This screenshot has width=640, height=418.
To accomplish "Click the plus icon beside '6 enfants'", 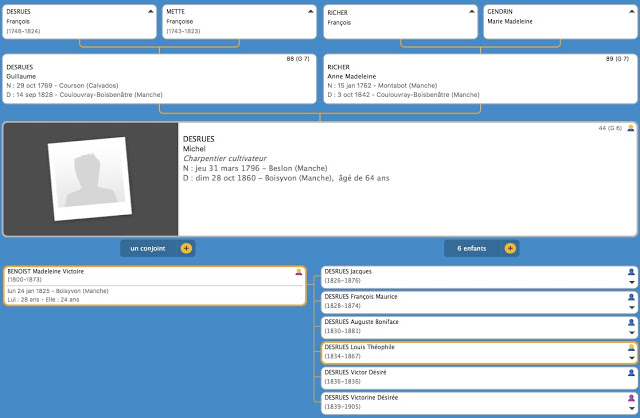I will pos(510,248).
